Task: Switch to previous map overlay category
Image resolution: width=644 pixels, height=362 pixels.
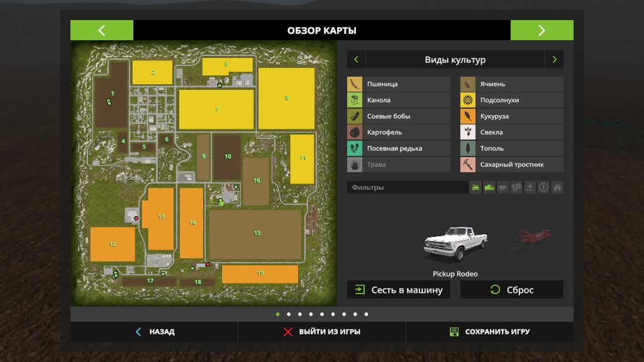Action: [357, 60]
